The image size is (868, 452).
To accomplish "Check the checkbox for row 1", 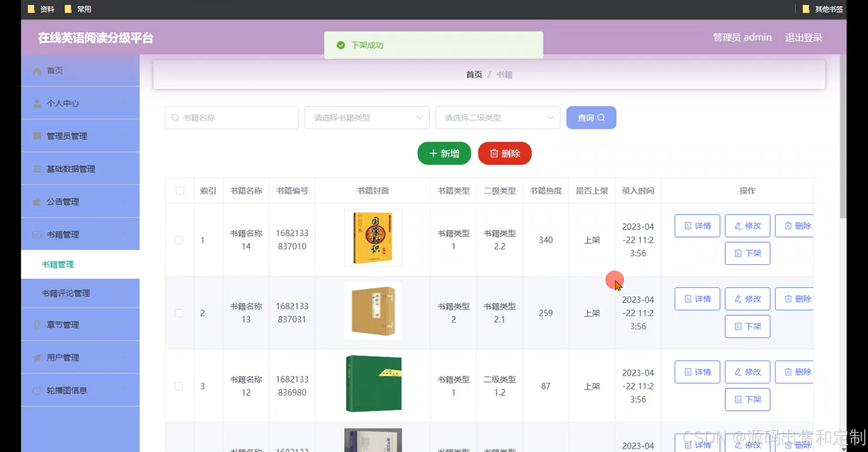I will pyautogui.click(x=179, y=240).
